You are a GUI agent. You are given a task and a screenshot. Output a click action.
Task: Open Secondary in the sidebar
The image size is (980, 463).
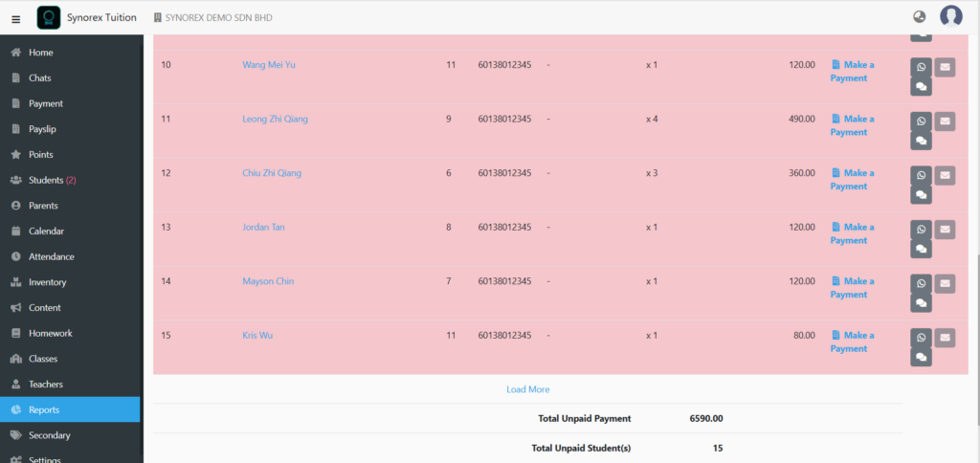pos(70,435)
